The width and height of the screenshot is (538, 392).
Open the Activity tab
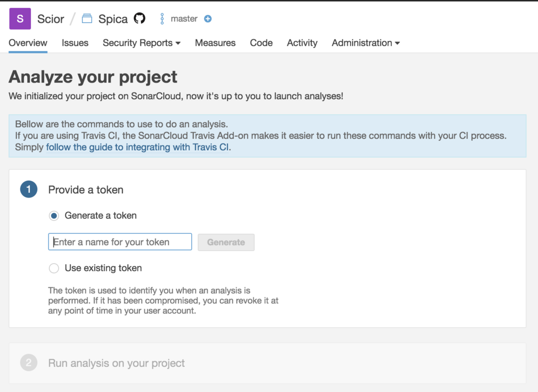click(302, 43)
